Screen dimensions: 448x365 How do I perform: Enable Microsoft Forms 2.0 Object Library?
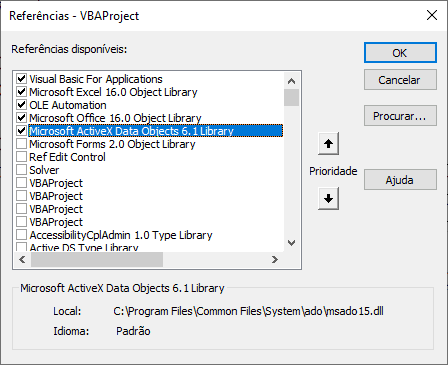(x=22, y=144)
